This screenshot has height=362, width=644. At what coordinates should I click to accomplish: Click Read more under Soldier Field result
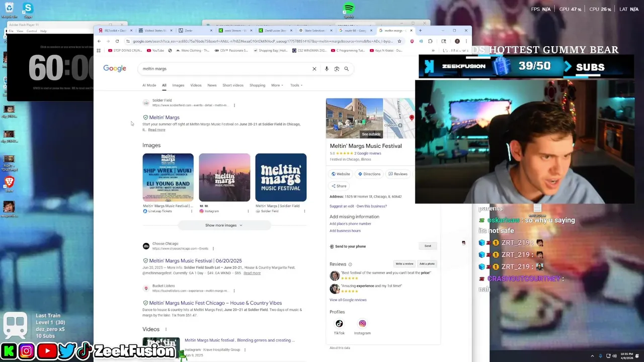pyautogui.click(x=156, y=130)
